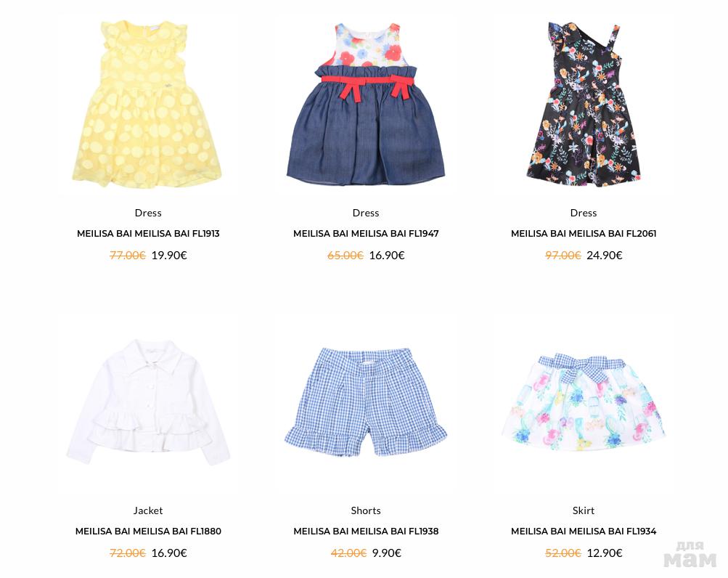Click the для мам watermark logo
The image size is (728, 578).
click(690, 554)
